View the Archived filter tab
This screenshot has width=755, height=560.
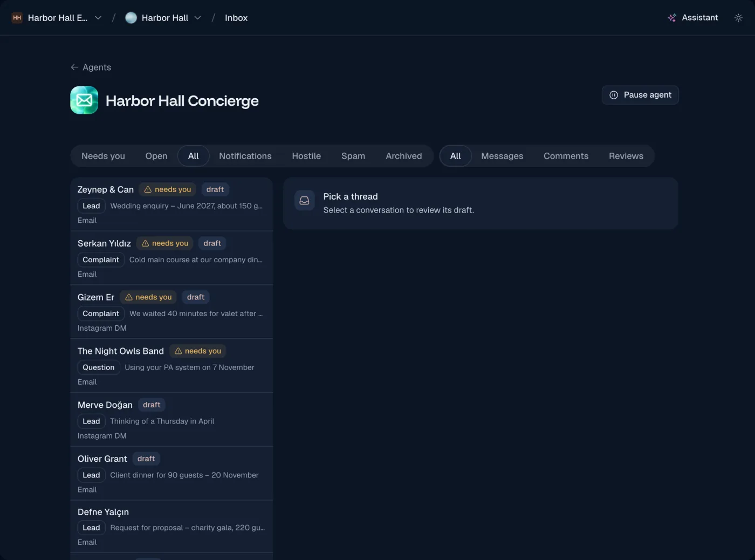tap(404, 156)
